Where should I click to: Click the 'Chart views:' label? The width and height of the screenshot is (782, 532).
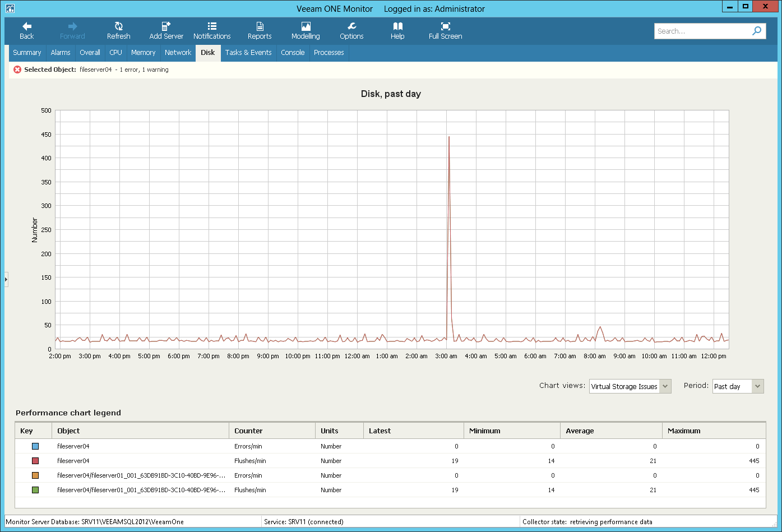tap(562, 386)
